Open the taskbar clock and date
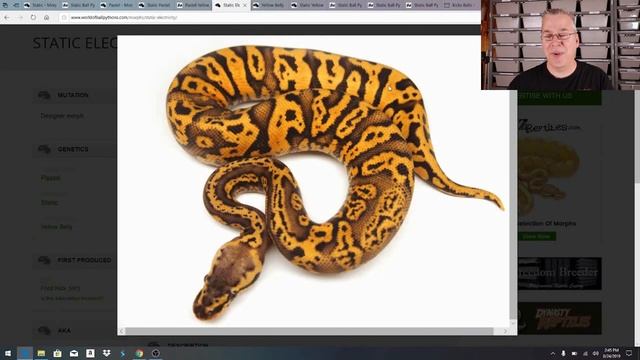Image resolution: width=640 pixels, height=360 pixels. point(611,353)
